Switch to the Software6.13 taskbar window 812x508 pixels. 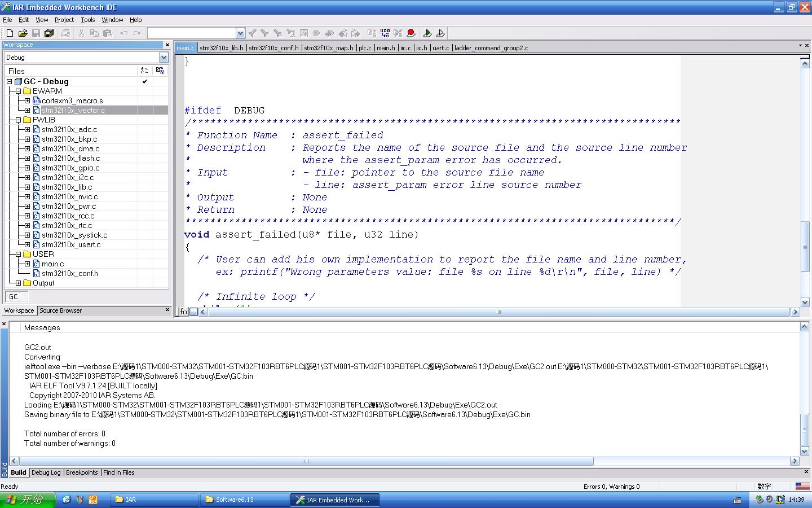click(x=245, y=500)
